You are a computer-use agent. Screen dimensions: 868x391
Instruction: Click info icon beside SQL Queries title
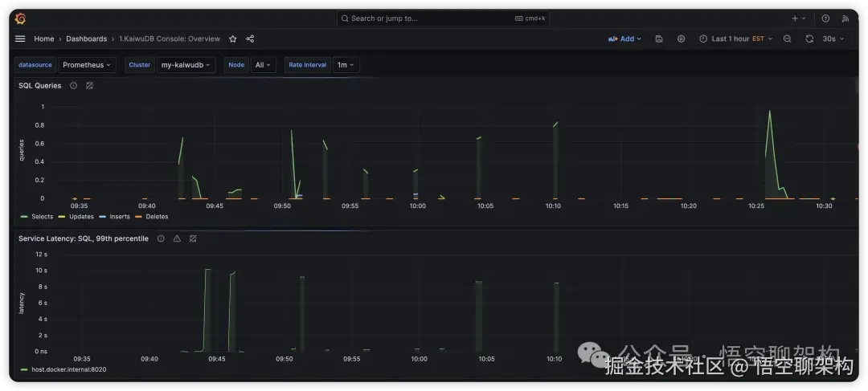[73, 86]
